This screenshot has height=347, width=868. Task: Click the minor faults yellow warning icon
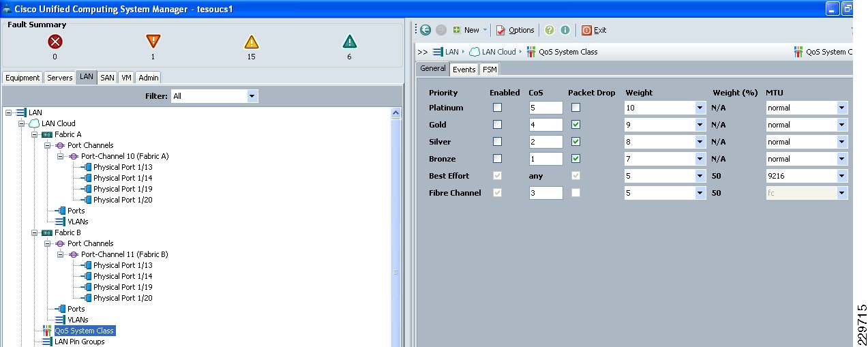coord(252,42)
